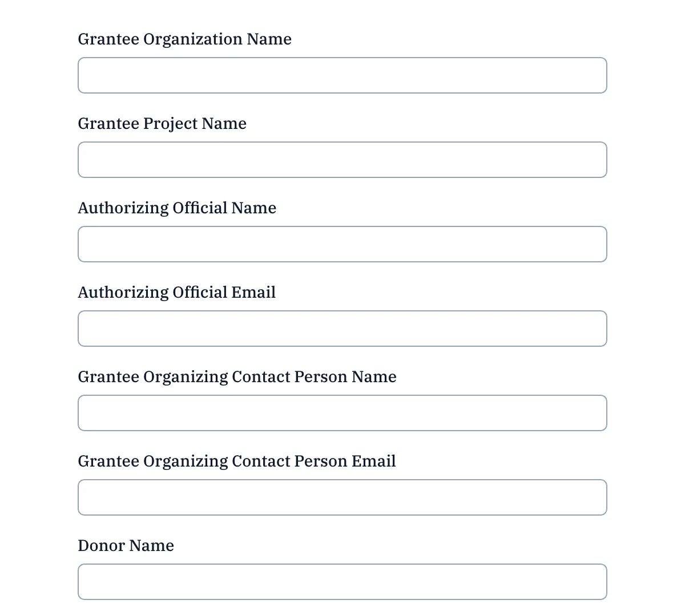Viewport: 685px width, 616px height.
Task: Select the Authorizing Official Email label
Action: point(176,292)
